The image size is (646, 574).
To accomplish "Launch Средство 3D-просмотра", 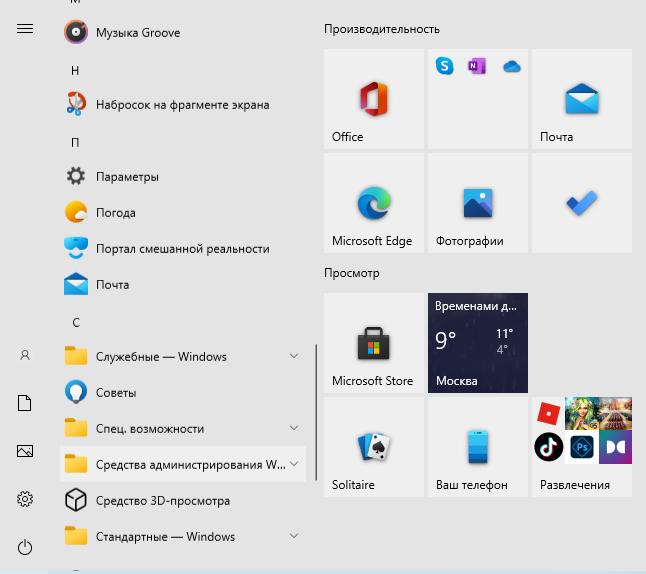I will pyautogui.click(x=183, y=501).
